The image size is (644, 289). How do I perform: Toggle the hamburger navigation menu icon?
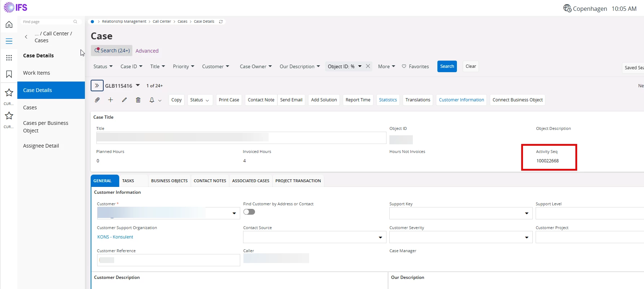click(9, 41)
